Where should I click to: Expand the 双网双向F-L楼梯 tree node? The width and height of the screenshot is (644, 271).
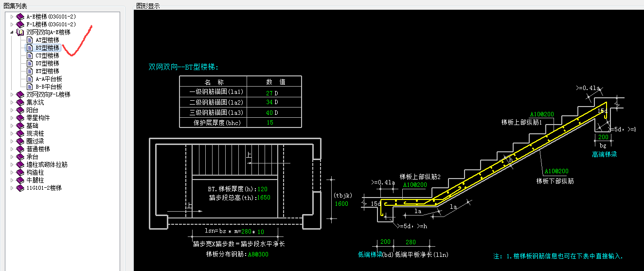coord(12,94)
